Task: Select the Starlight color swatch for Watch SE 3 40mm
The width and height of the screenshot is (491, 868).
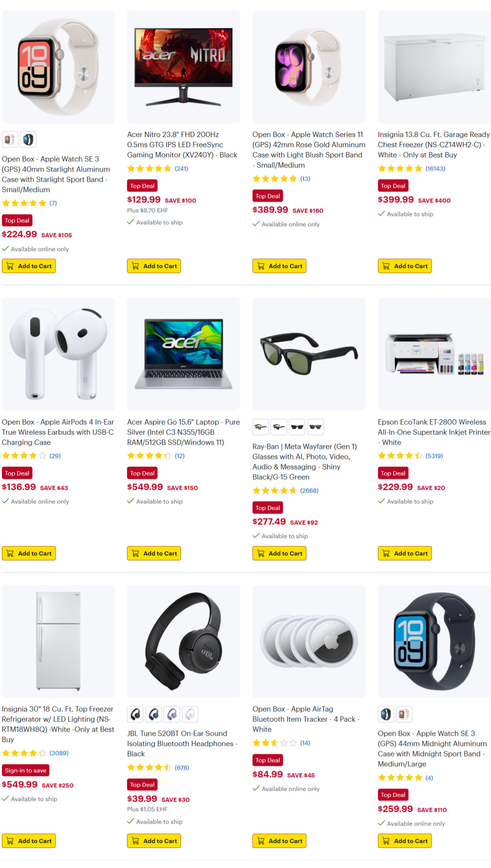Action: point(10,140)
